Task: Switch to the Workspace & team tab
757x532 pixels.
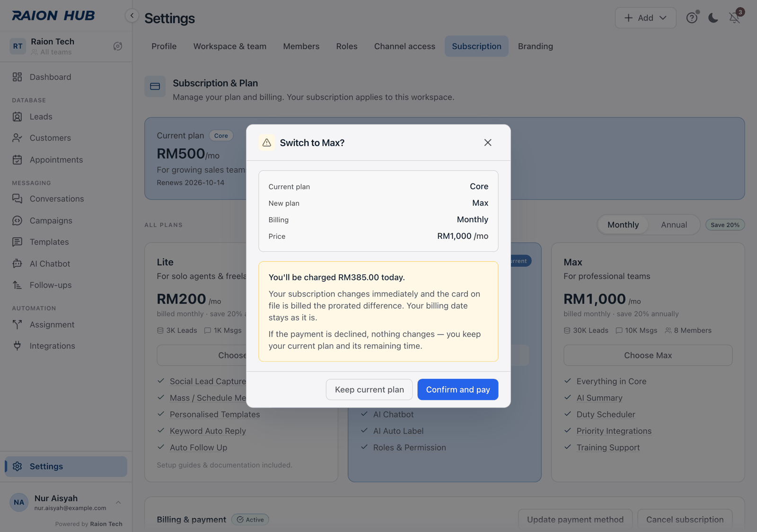Action: click(x=230, y=46)
